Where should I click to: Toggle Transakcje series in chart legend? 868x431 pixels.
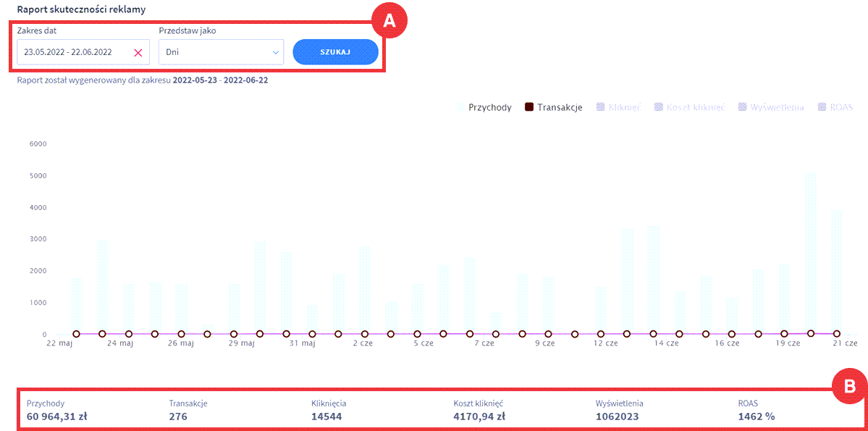(554, 107)
